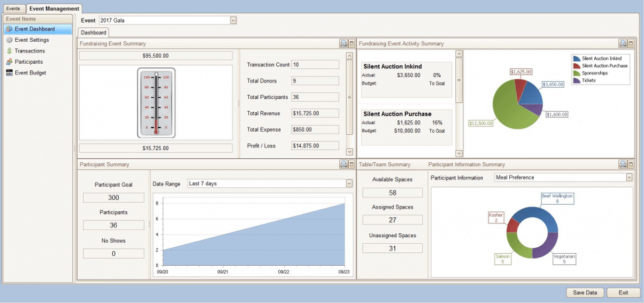The image size is (644, 303).
Task: Print the Fundraising Event Activity Summary panel
Action: (x=623, y=43)
